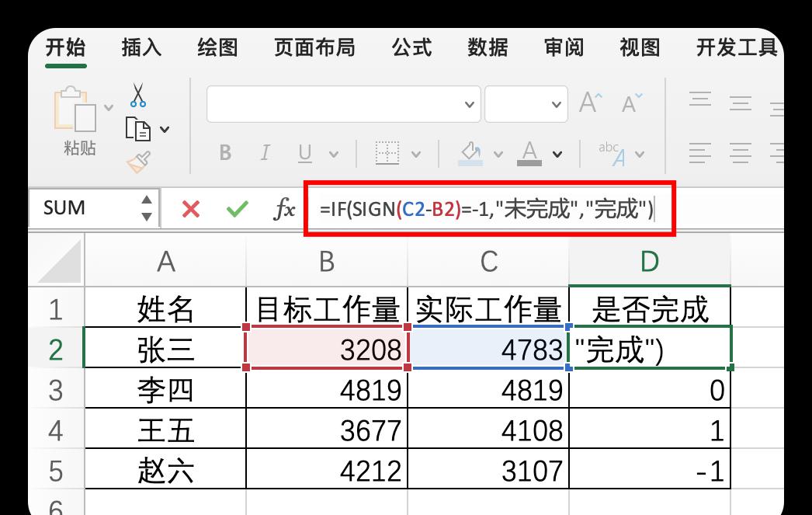This screenshot has width=812, height=515.
Task: Click the 目标工作量 header cell
Action: 327,309
